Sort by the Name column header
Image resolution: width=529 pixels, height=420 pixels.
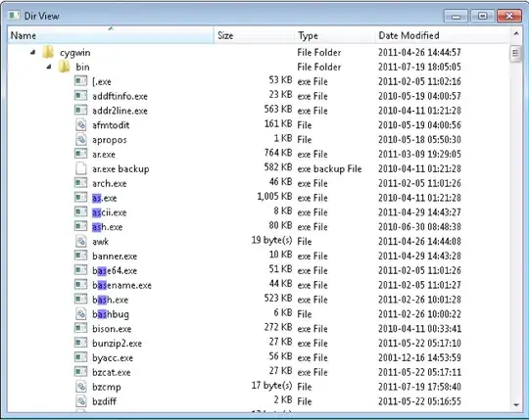click(x=111, y=35)
